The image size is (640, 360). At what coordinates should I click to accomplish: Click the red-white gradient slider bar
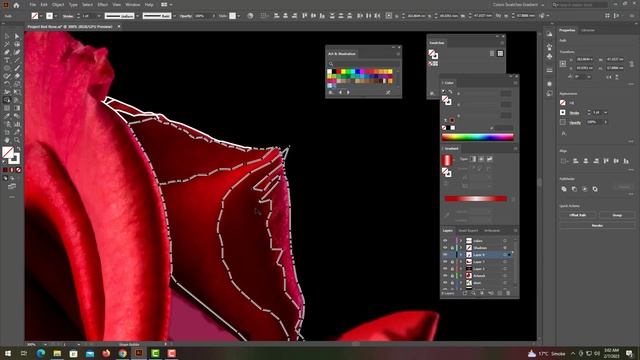(x=476, y=199)
